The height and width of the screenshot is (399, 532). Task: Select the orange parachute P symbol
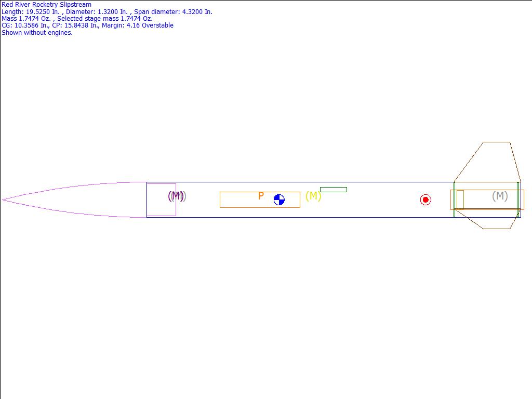click(261, 196)
